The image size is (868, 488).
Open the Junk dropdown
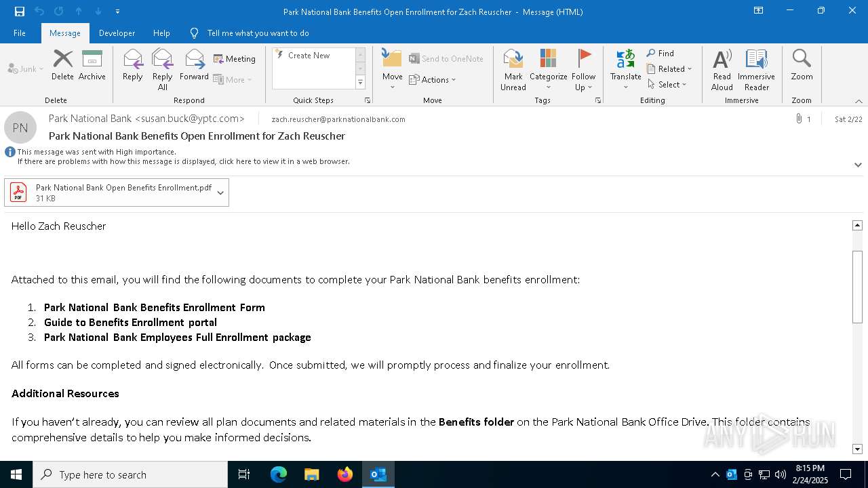[x=26, y=68]
